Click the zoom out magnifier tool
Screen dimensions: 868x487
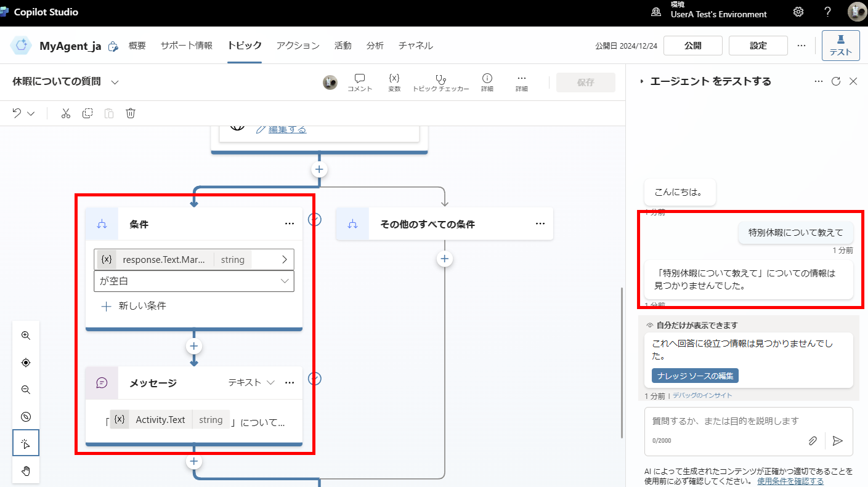point(25,389)
